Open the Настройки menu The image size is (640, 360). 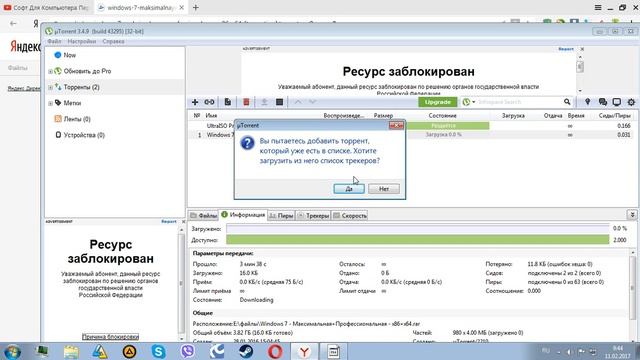click(82, 41)
